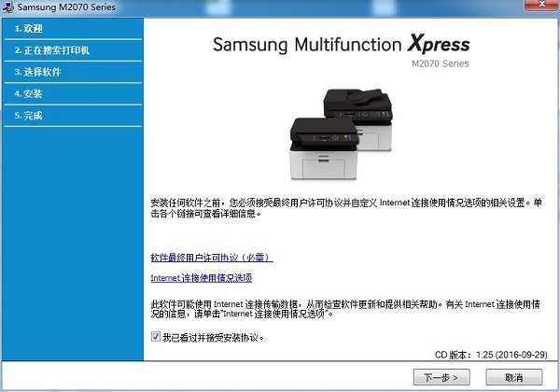
Task: Click the M2070 Series subtitle text
Action: (440, 63)
